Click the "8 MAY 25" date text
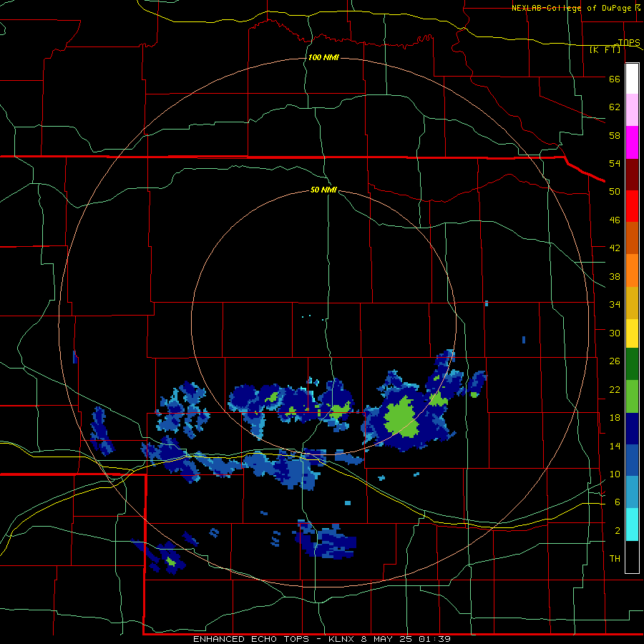644x644 pixels. point(388,639)
